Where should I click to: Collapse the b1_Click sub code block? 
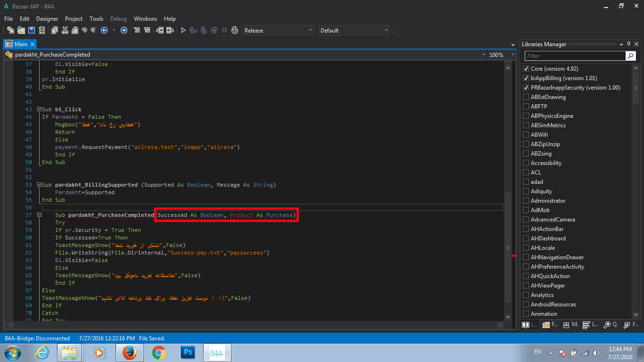pyautogui.click(x=39, y=109)
